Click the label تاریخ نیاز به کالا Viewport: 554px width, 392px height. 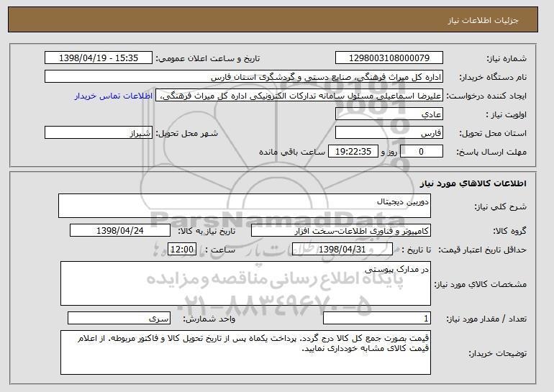[x=206, y=231]
